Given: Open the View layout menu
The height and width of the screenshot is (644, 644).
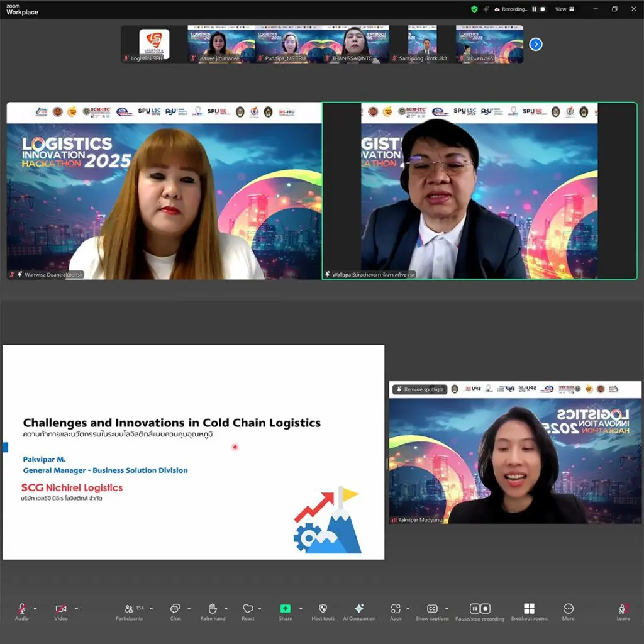Looking at the screenshot, I should (565, 9).
